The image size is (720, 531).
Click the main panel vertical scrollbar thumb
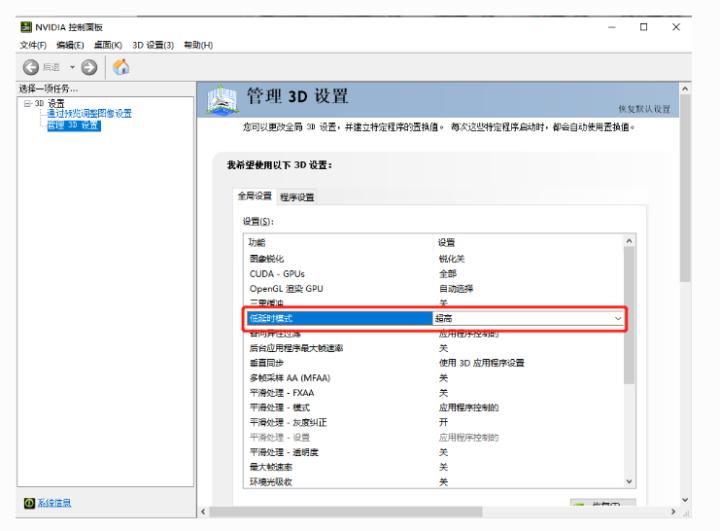coord(685,188)
